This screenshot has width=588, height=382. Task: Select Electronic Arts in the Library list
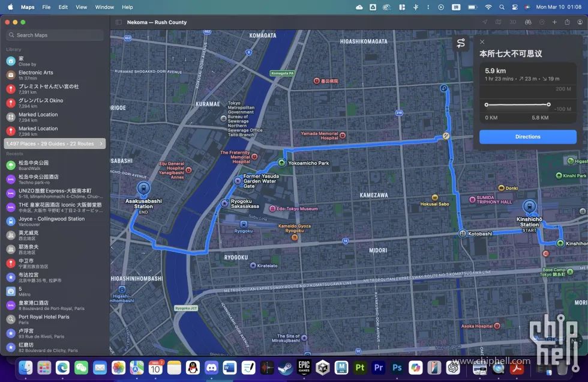[x=55, y=75]
